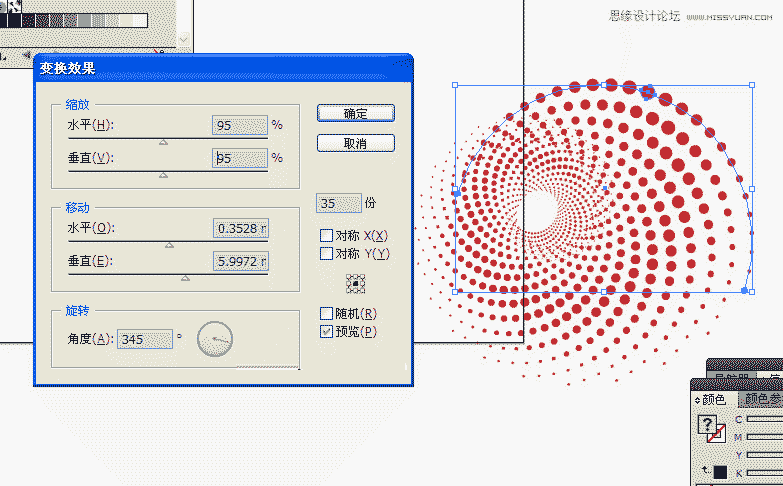Click the rotation angle dial

click(x=215, y=339)
